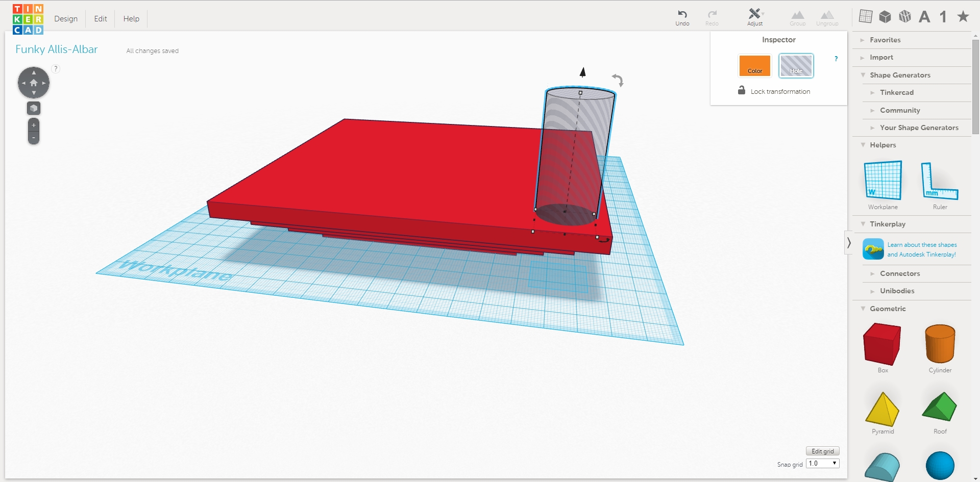Show the number shapes category
980x482 pixels.
943,17
